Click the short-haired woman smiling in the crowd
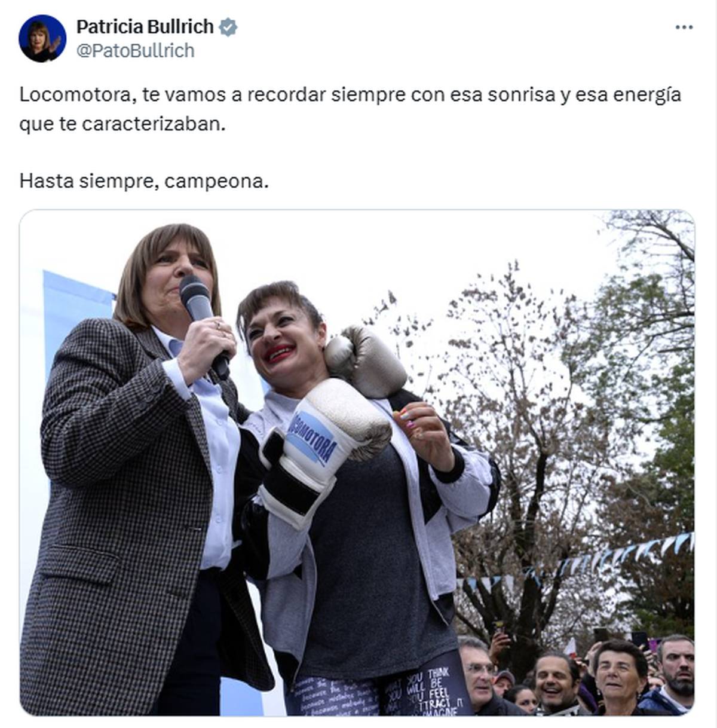 (620, 674)
